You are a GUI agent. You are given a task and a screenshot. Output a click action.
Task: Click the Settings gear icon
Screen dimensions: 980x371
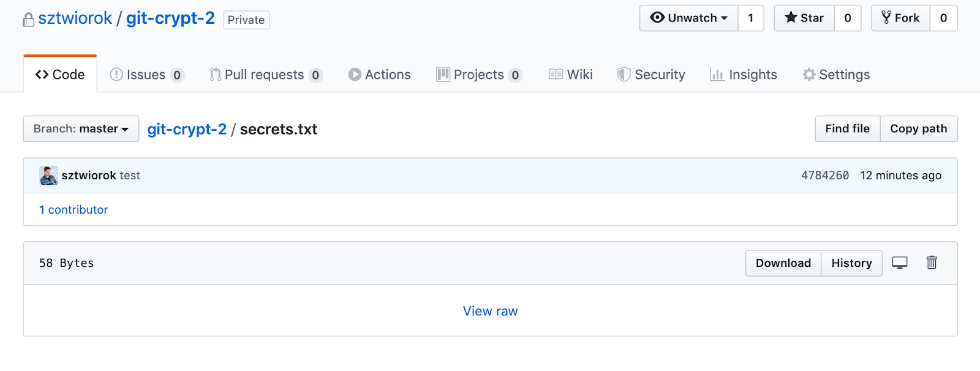[810, 74]
